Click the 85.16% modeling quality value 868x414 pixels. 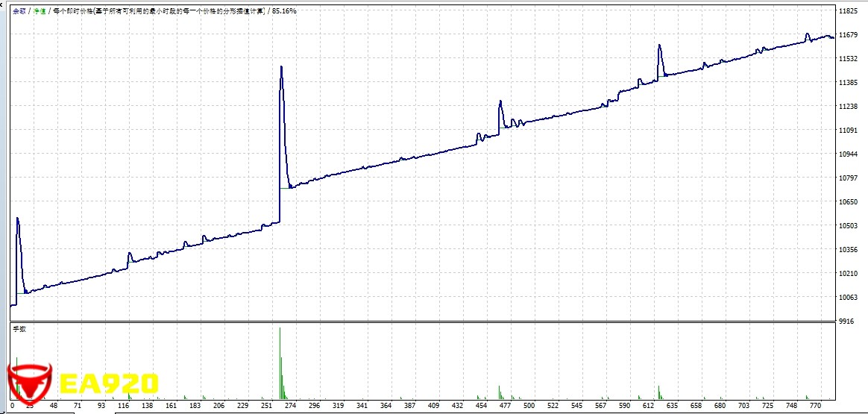pyautogui.click(x=283, y=11)
